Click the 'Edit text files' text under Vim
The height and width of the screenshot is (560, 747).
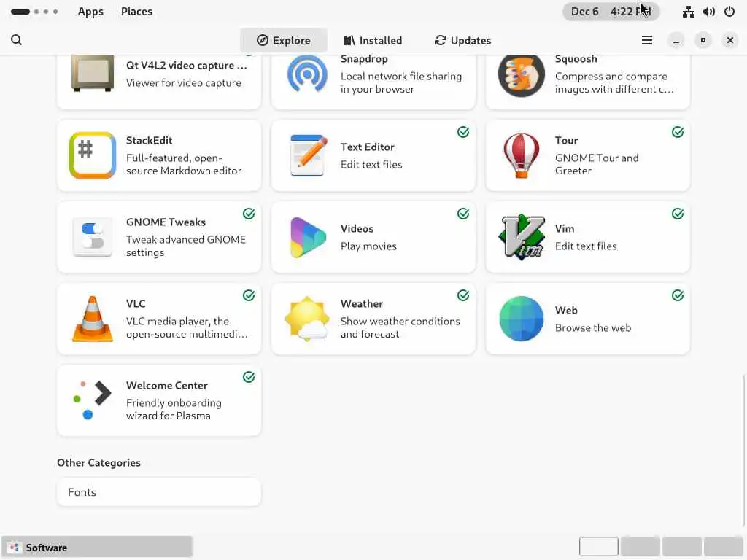pos(586,246)
